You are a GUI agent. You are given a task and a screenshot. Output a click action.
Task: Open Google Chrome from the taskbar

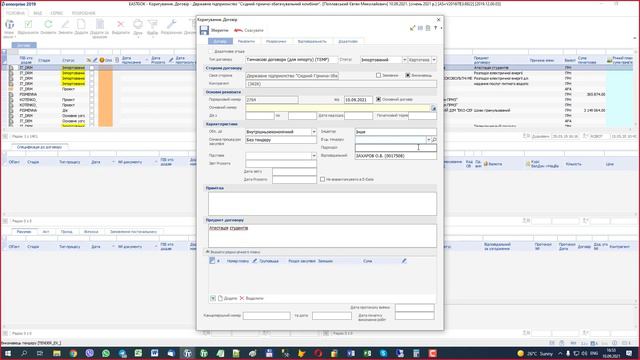[x=73, y=353]
